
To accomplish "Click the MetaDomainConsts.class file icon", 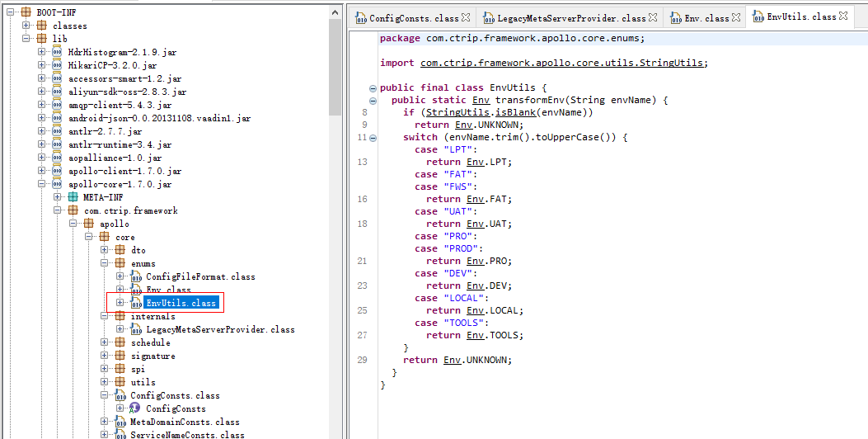I will [x=120, y=422].
